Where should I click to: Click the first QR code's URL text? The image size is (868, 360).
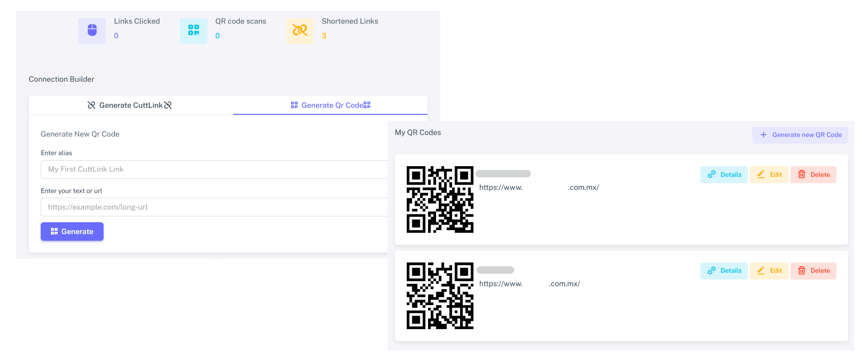(x=539, y=187)
